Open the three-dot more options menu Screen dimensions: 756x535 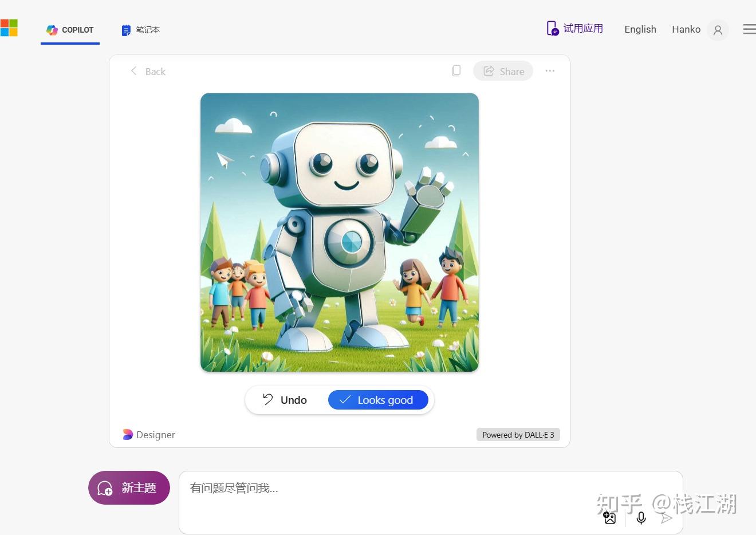click(550, 70)
